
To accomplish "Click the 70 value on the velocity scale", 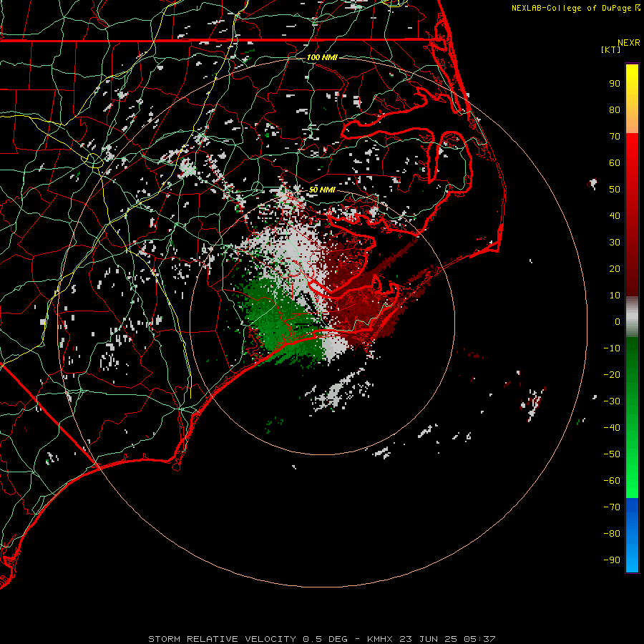I will [x=615, y=137].
